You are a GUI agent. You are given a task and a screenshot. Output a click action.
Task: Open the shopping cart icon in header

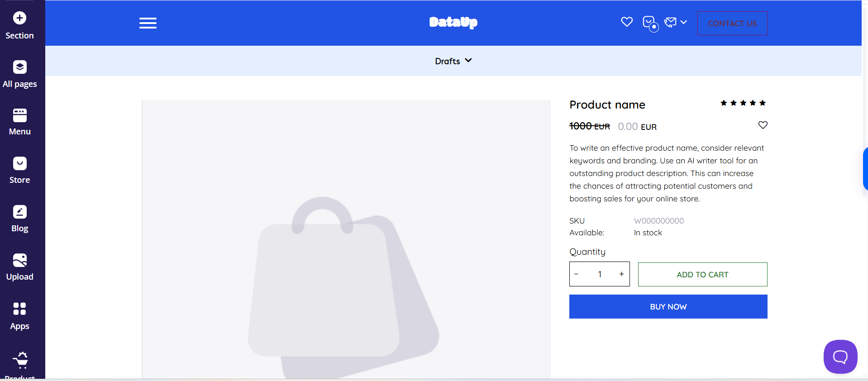tap(650, 23)
